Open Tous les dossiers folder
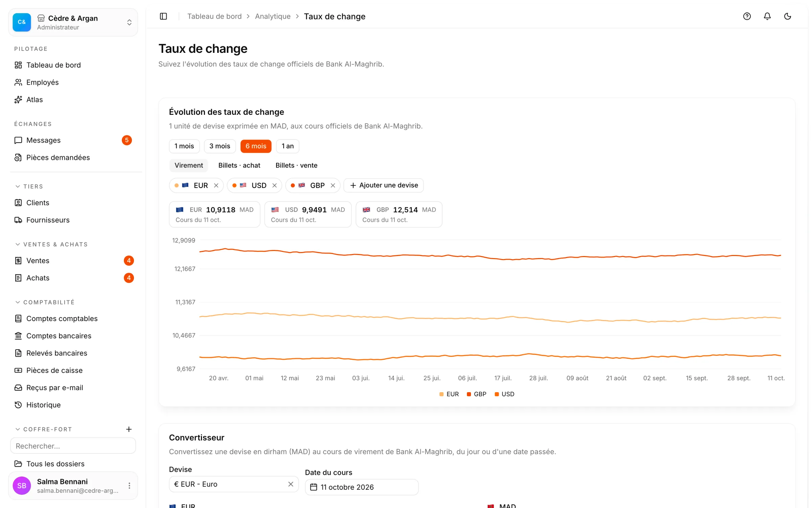The height and width of the screenshot is (508, 812). pyautogui.click(x=73, y=464)
